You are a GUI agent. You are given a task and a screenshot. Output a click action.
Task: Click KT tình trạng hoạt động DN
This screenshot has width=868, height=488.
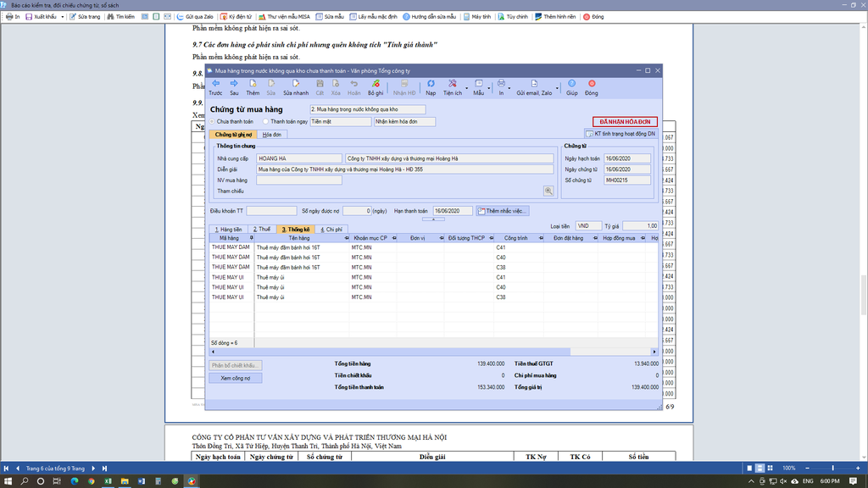[x=620, y=134]
